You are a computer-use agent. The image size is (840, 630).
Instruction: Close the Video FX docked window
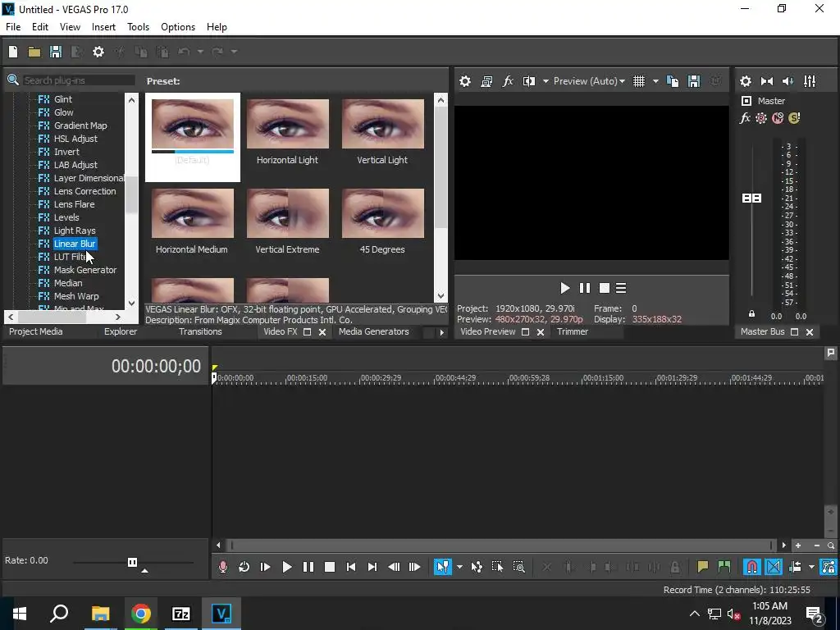click(322, 332)
